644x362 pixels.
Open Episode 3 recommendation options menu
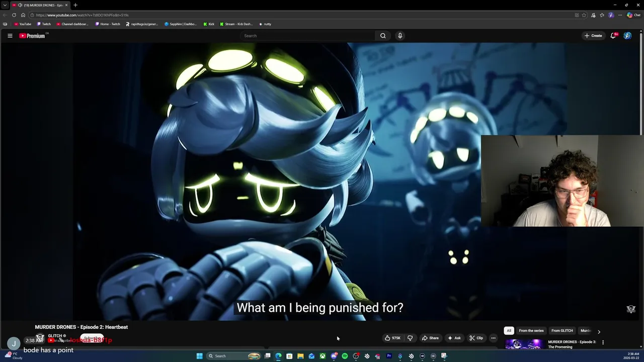[603, 342]
